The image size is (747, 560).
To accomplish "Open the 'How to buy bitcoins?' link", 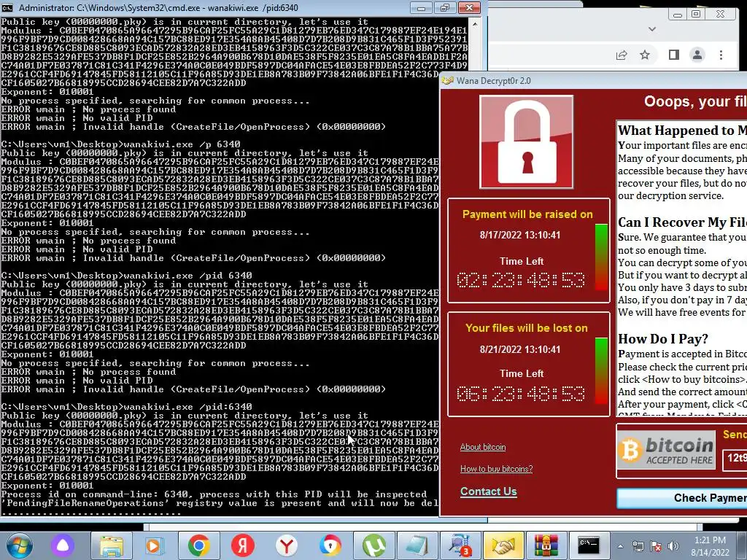I will click(x=496, y=469).
